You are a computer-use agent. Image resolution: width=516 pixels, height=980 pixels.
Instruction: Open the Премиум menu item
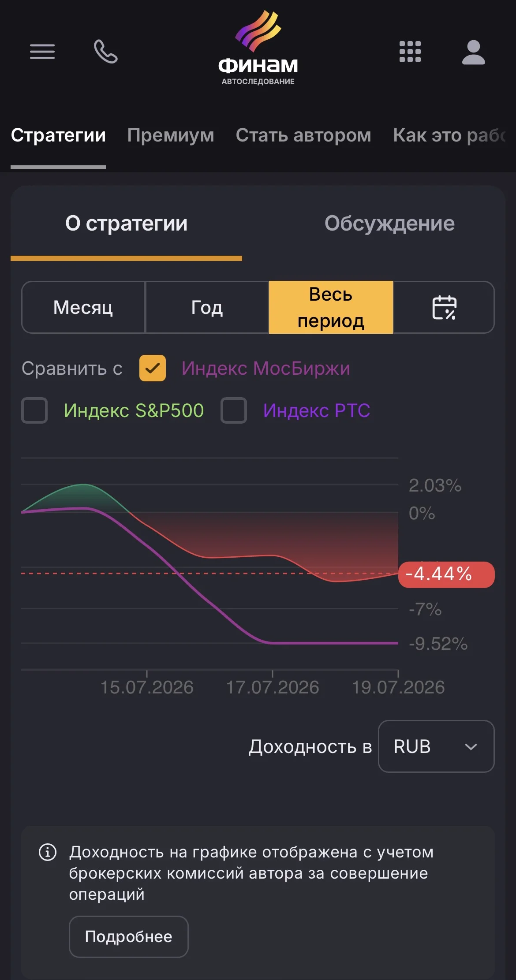(x=171, y=135)
